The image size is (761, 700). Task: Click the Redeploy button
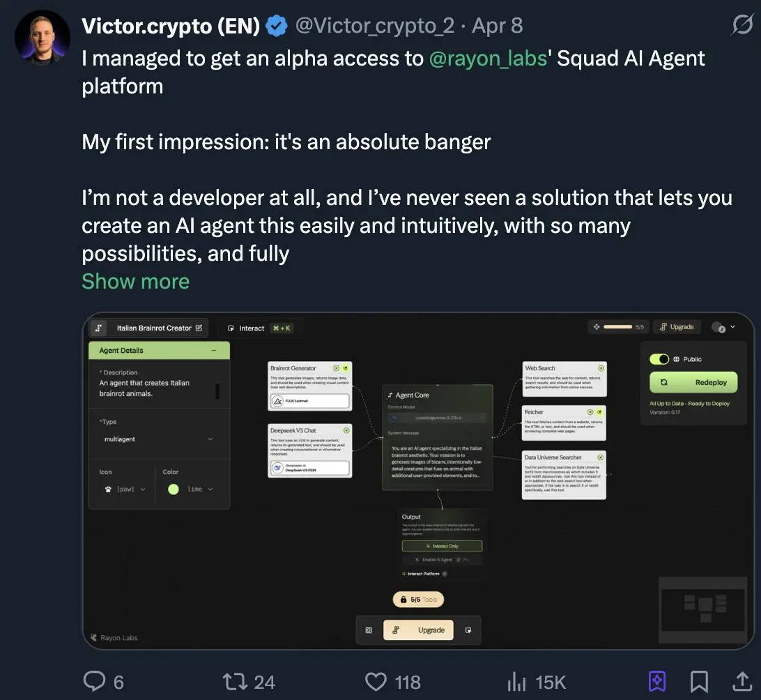693,383
